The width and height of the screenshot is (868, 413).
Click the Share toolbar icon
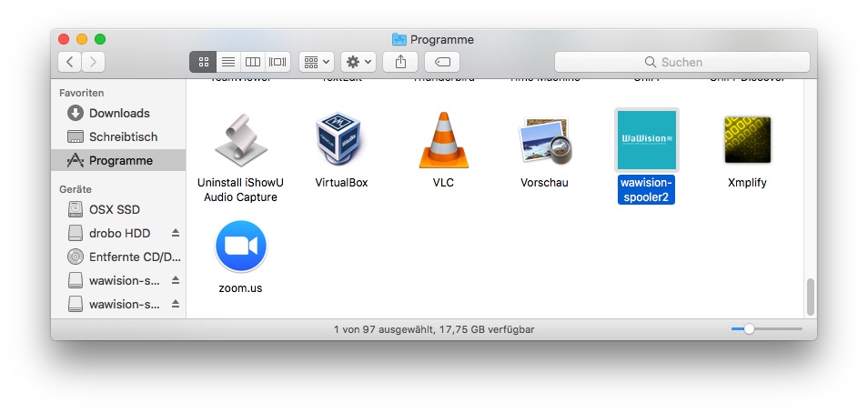[x=400, y=62]
